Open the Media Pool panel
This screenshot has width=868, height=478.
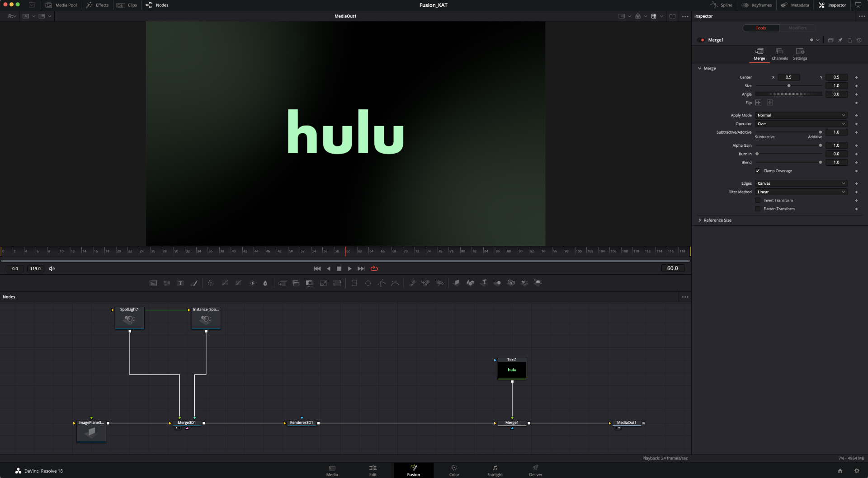coord(61,5)
